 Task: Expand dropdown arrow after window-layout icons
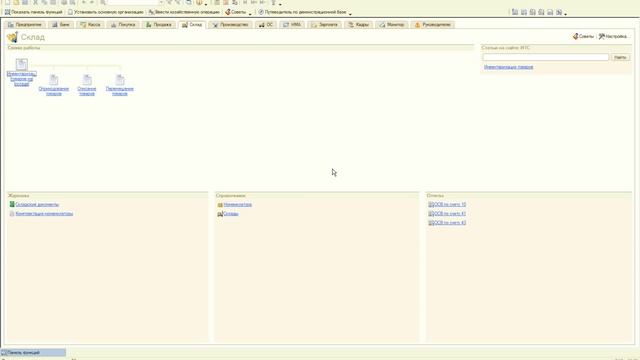point(565,13)
